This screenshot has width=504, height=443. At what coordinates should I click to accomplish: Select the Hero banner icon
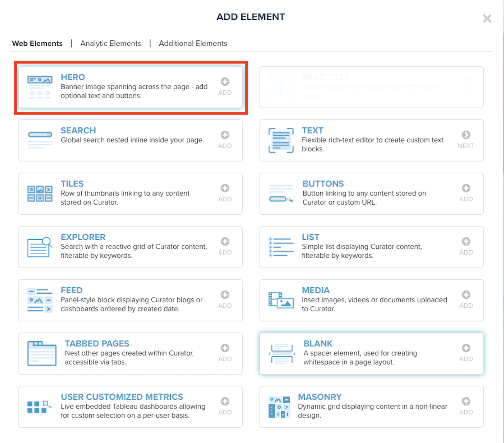coord(39,86)
